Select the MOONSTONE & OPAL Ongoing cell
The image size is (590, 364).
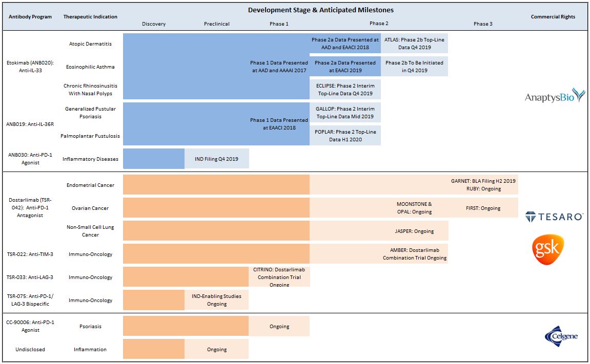point(414,208)
